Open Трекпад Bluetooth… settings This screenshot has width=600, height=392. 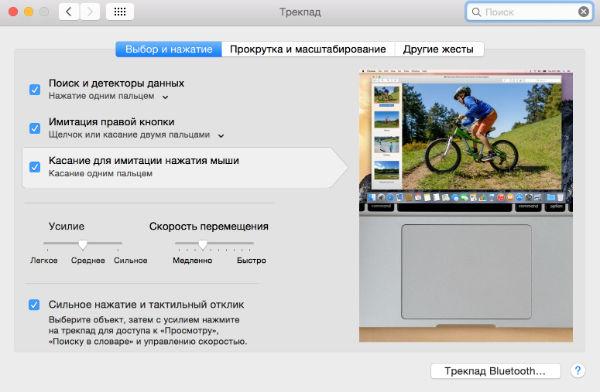(x=495, y=371)
